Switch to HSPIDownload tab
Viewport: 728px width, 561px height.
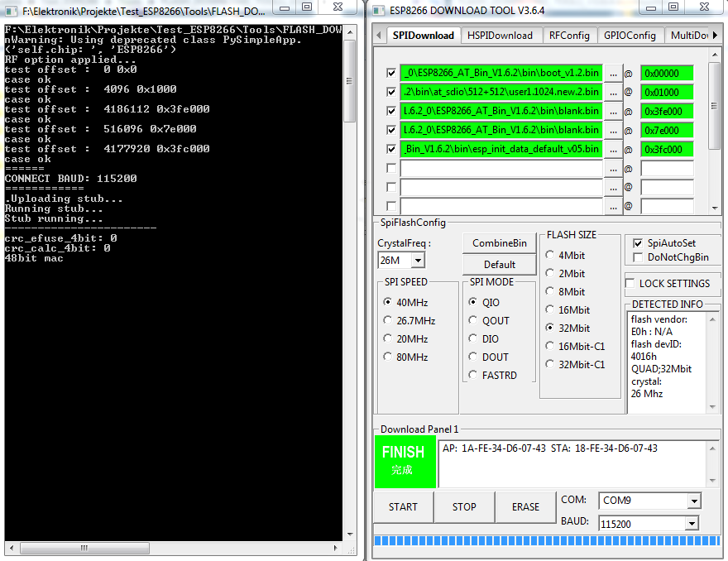coord(500,36)
